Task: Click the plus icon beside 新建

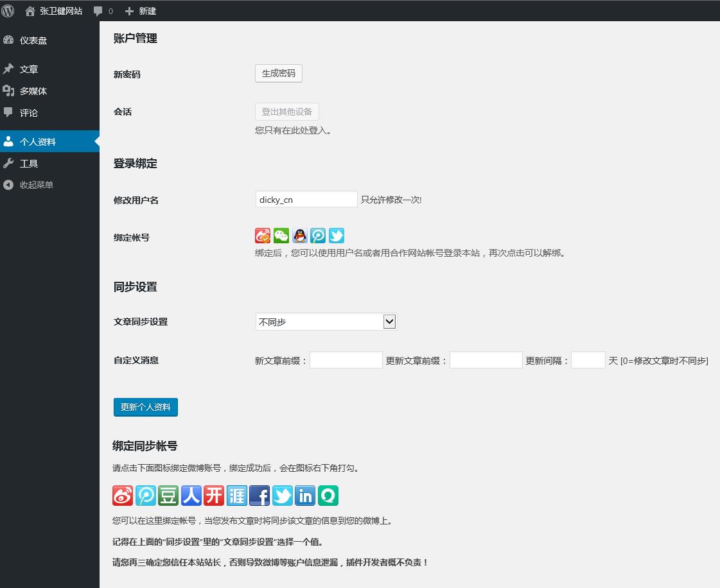Action: [x=130, y=11]
